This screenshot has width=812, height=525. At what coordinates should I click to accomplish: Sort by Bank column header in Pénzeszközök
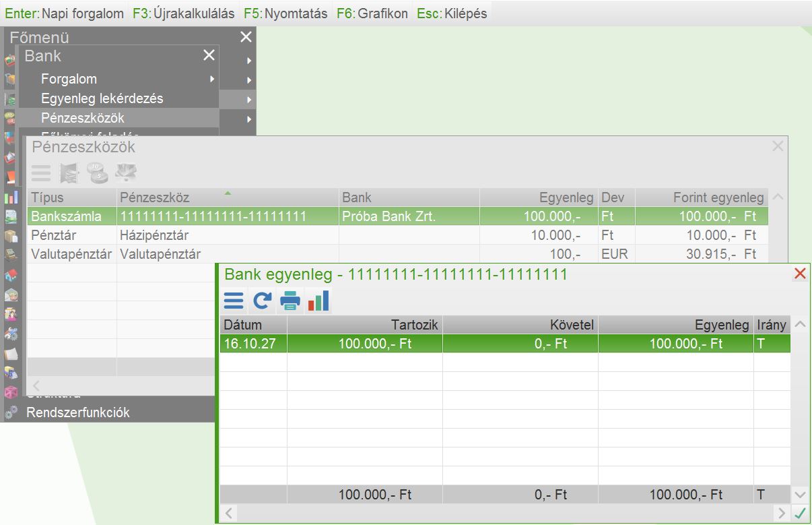(409, 197)
